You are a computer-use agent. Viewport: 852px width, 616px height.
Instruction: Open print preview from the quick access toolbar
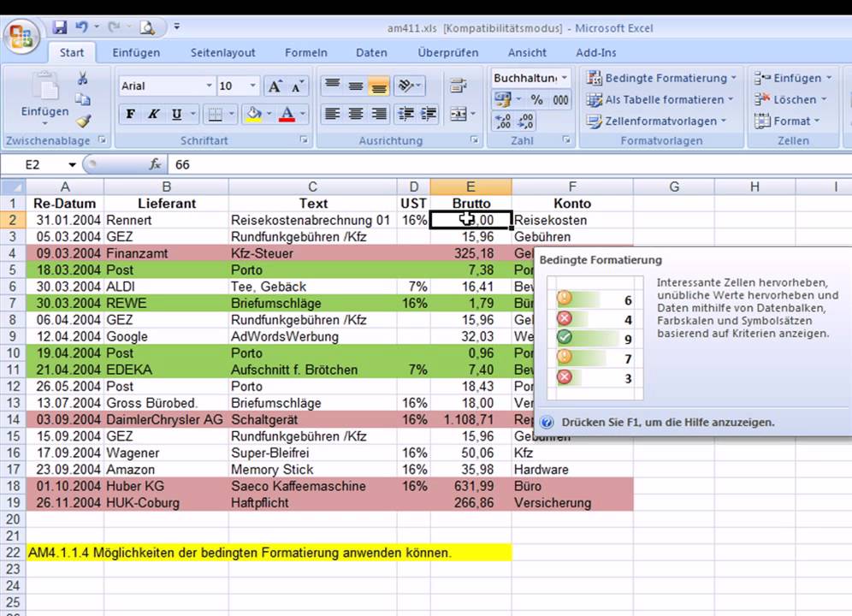147,27
